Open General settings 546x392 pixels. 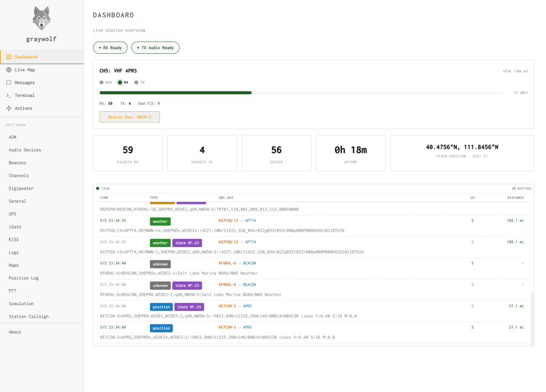(42, 201)
